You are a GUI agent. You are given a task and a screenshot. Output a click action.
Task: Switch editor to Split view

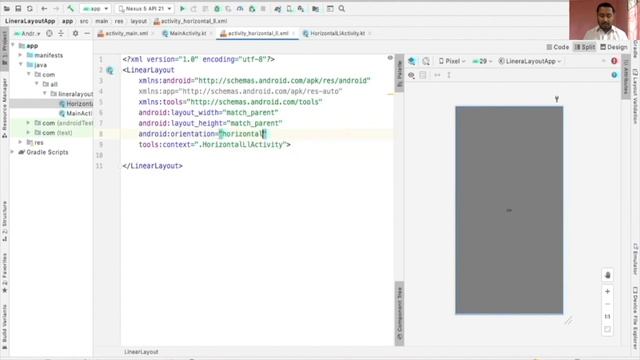point(585,47)
